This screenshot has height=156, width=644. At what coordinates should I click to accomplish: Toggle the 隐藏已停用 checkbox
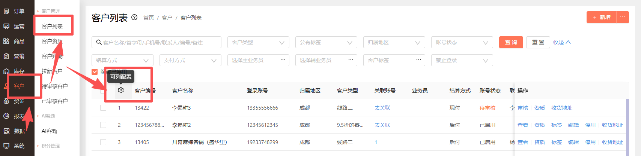(x=95, y=72)
